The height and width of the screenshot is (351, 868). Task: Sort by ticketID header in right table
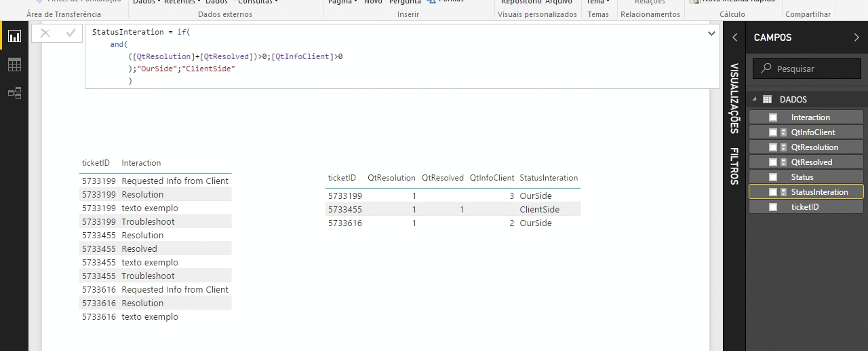(x=342, y=178)
